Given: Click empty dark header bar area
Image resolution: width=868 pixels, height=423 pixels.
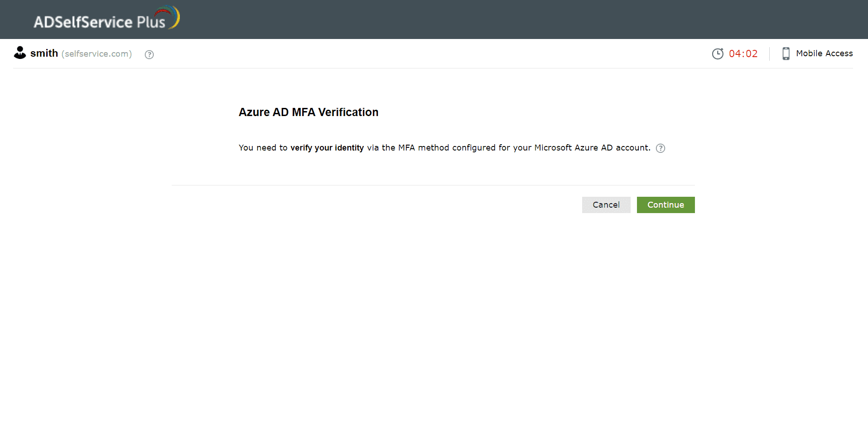Looking at the screenshot, I should 498,19.
